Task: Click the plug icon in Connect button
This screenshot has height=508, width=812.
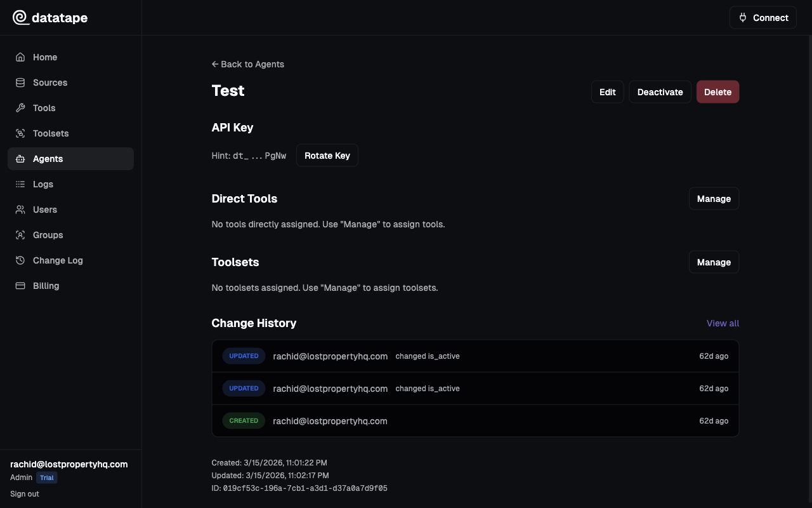Action: coord(743,18)
